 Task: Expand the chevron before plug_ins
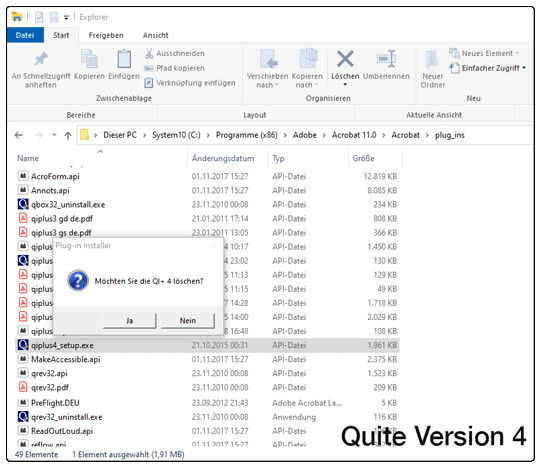coord(427,135)
